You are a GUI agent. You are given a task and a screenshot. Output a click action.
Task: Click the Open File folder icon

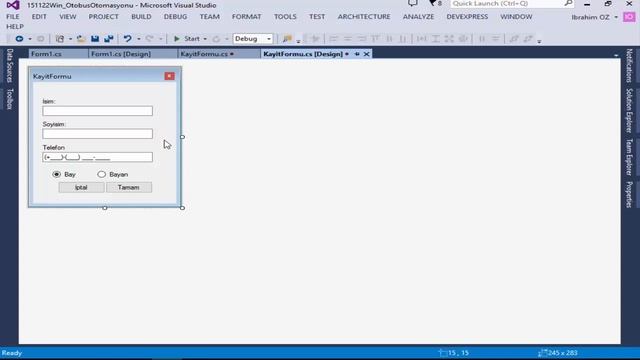click(81, 39)
